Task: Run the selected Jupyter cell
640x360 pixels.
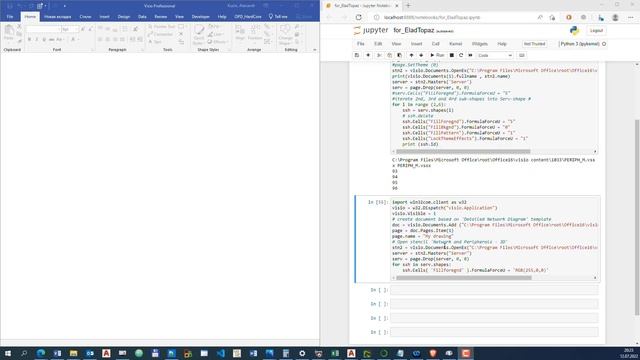Action: 437,55
